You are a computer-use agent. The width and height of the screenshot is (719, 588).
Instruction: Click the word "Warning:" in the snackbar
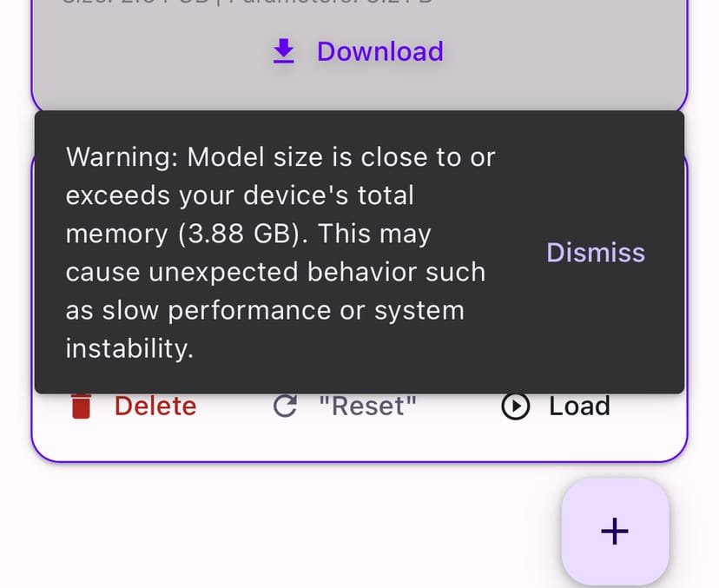pos(122,158)
